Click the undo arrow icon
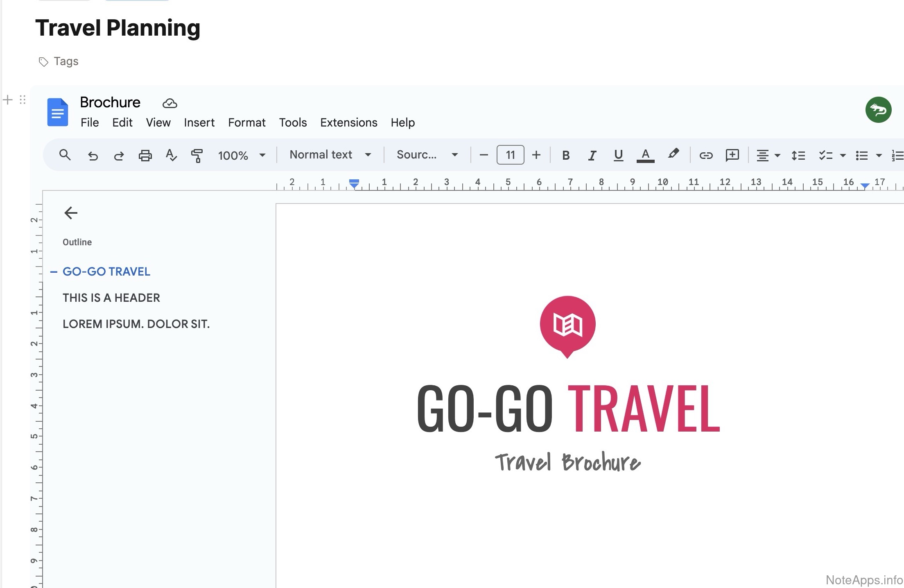Screen dimensions: 904x588 93,156
